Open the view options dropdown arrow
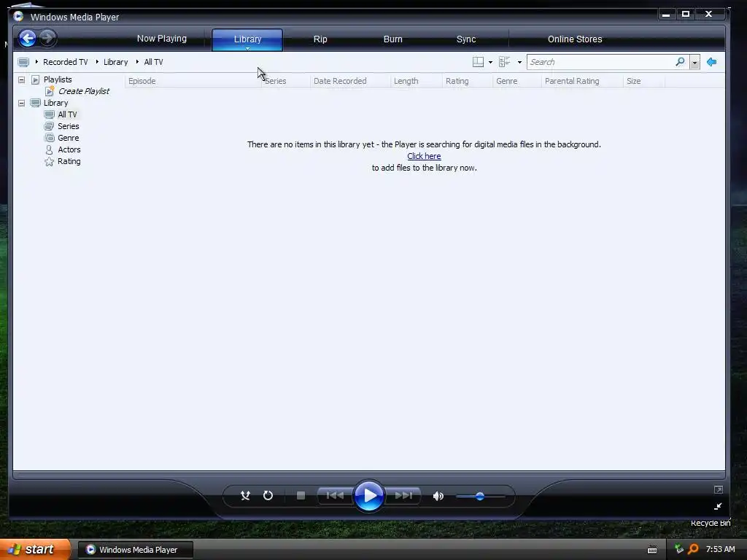747x560 pixels. [x=519, y=63]
